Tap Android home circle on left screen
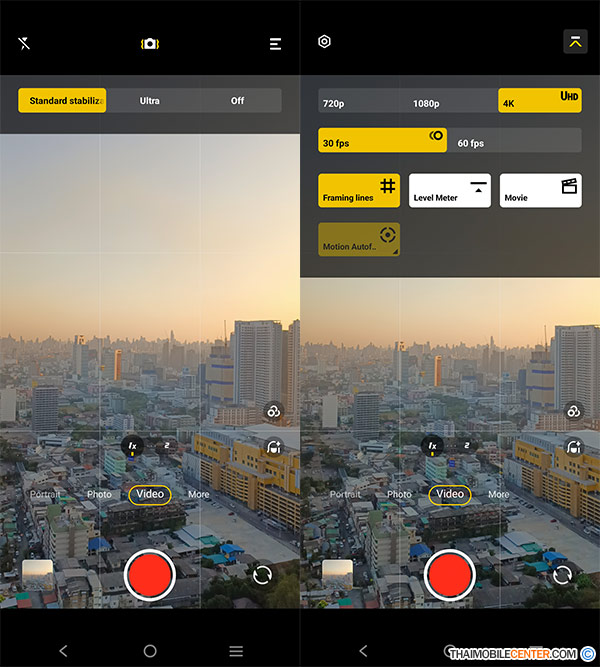This screenshot has height=667, width=600. 150,650
